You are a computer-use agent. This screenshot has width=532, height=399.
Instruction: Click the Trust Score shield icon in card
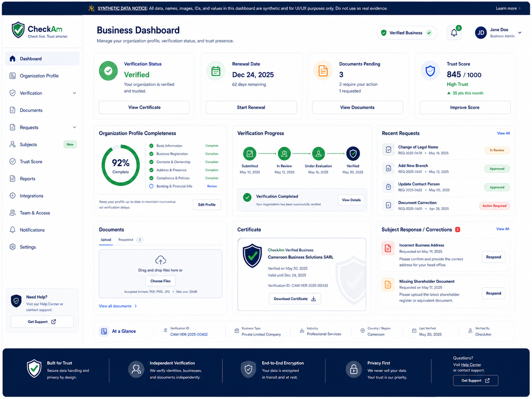[x=430, y=71]
